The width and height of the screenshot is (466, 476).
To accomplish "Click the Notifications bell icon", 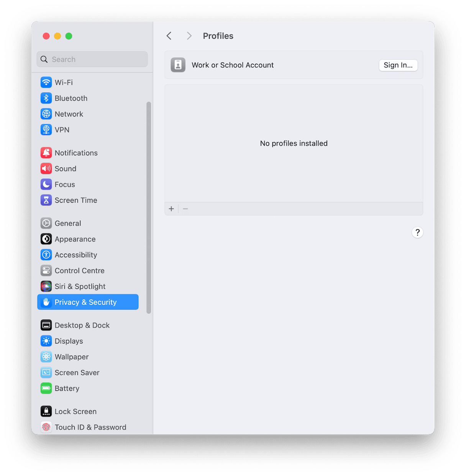I will click(46, 153).
